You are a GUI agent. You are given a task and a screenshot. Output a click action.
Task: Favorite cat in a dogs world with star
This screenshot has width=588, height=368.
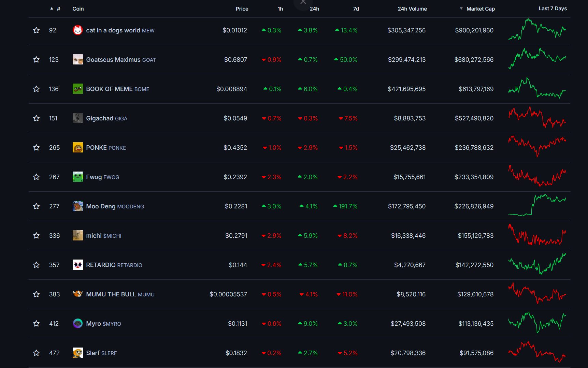point(36,30)
